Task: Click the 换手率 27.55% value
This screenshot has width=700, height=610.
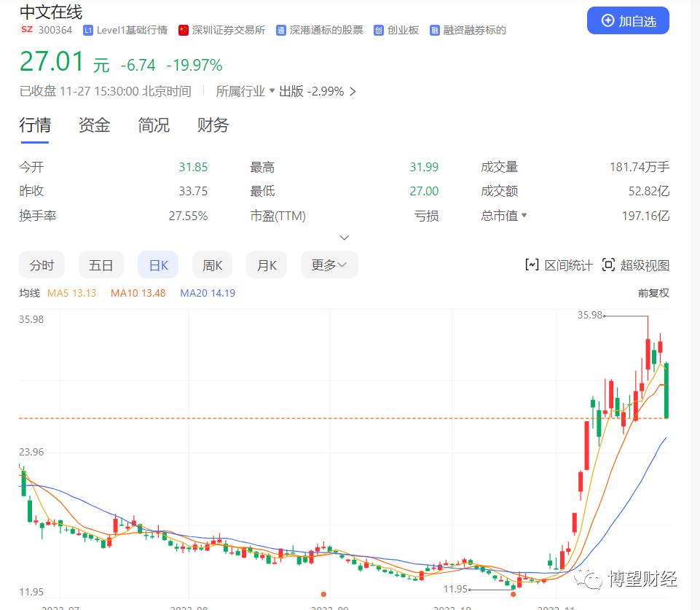Action: (x=188, y=216)
